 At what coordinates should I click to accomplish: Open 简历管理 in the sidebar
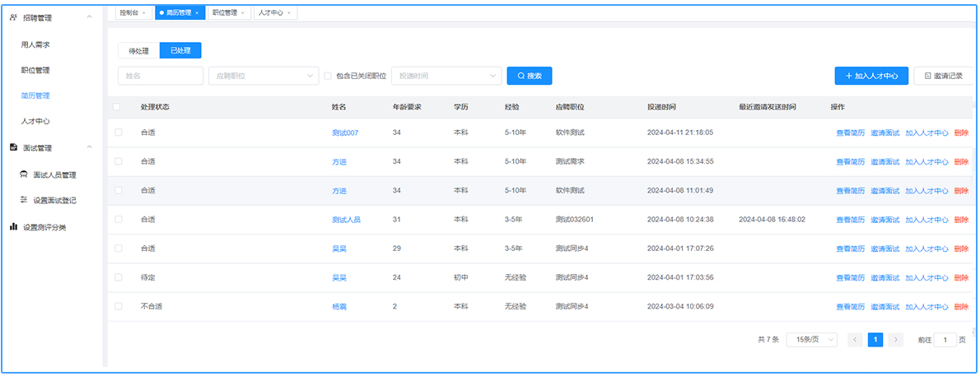tap(35, 95)
